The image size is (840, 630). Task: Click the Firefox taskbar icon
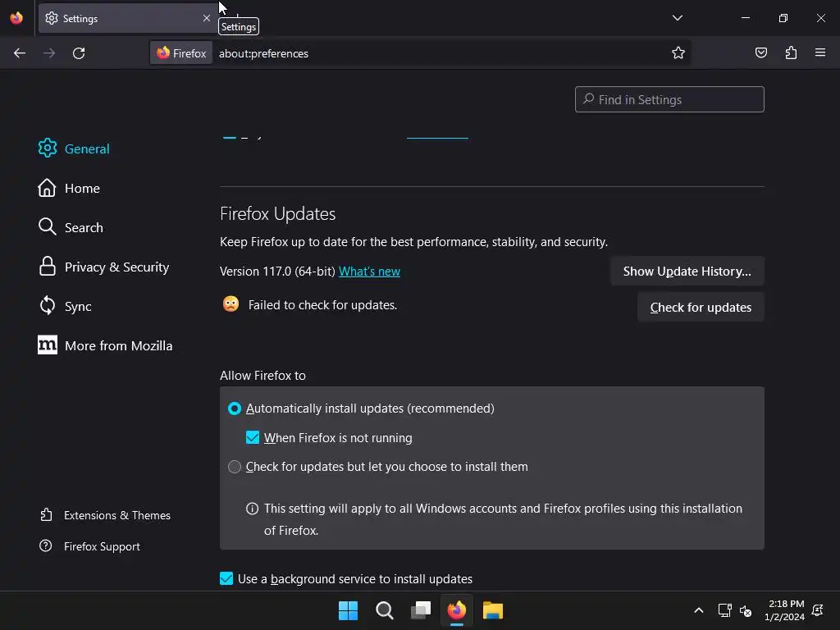coord(456,610)
